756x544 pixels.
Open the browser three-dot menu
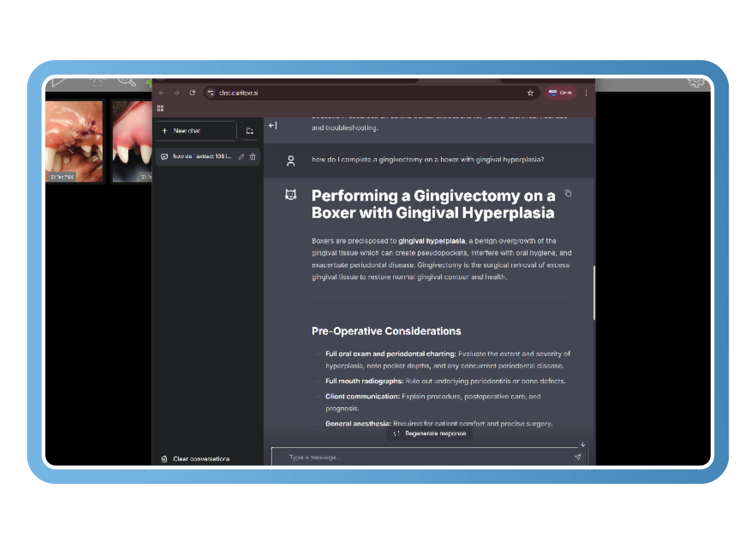[x=586, y=93]
